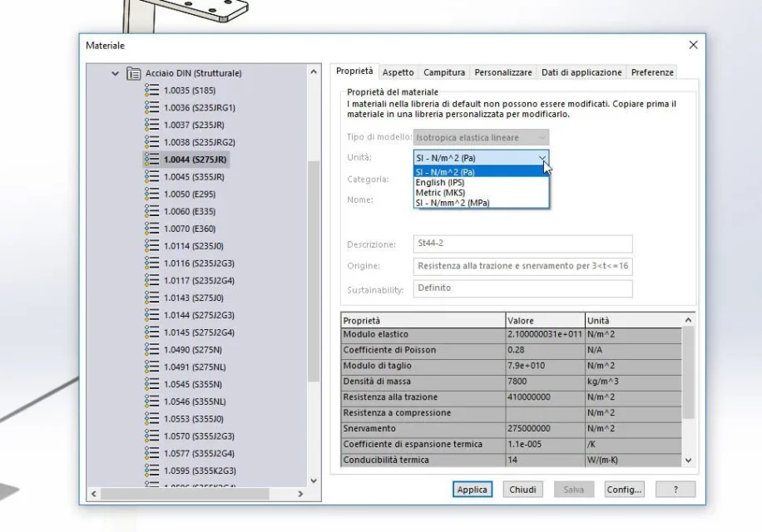Screen dimensions: 762x532
Task: Click the material icon beside 1.0144 (S275J2G3)
Action: click(x=151, y=315)
